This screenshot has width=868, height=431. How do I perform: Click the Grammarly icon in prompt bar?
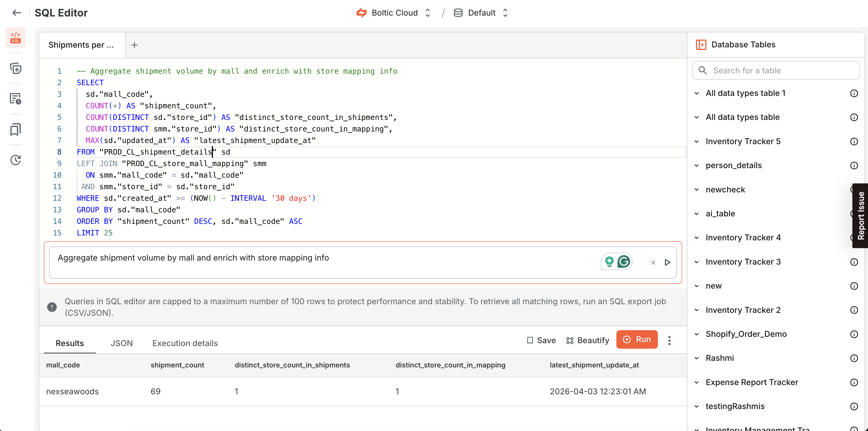[624, 261]
